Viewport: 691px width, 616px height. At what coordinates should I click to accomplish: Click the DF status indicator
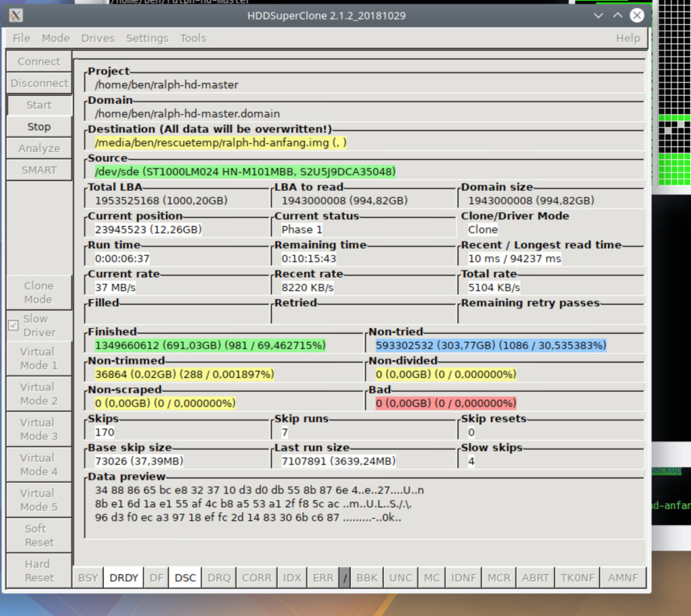point(156,578)
